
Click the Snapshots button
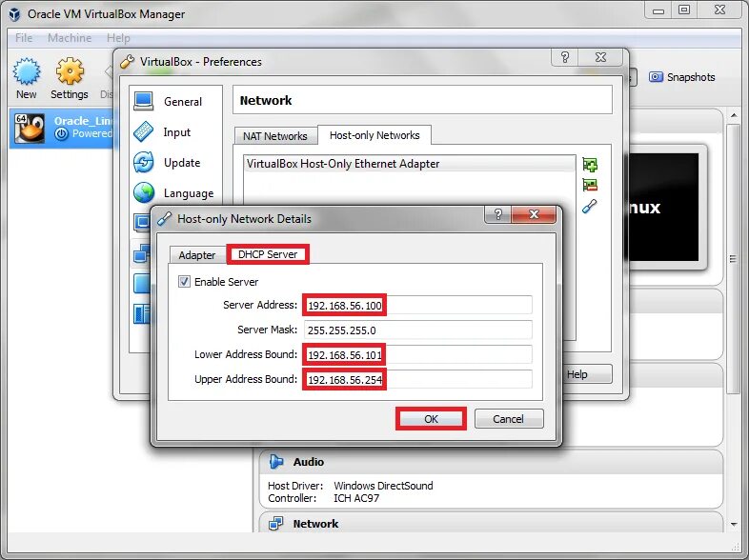[x=682, y=77]
